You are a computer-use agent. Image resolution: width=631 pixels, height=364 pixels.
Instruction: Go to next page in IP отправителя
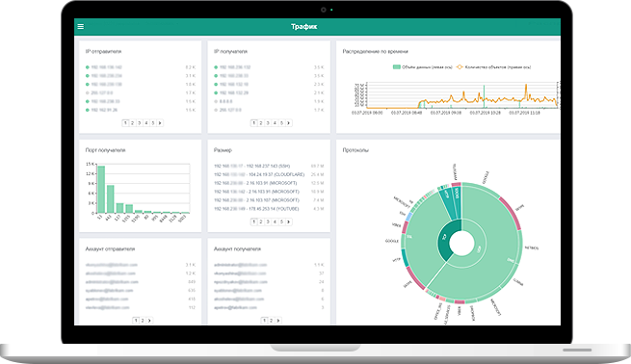coord(160,123)
